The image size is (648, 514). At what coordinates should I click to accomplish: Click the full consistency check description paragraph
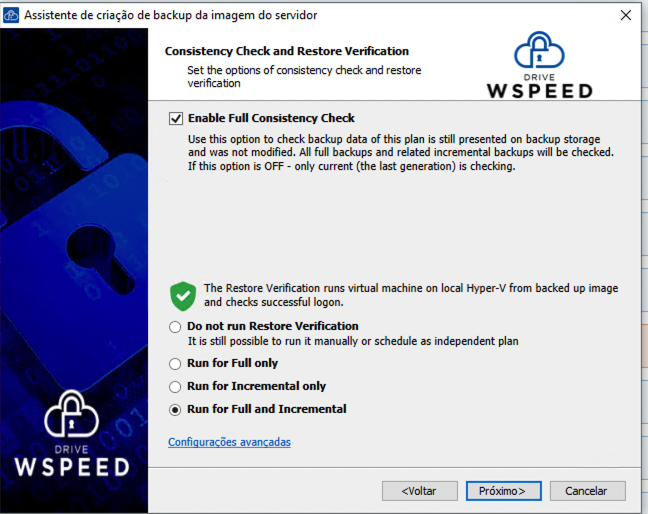pos(401,152)
